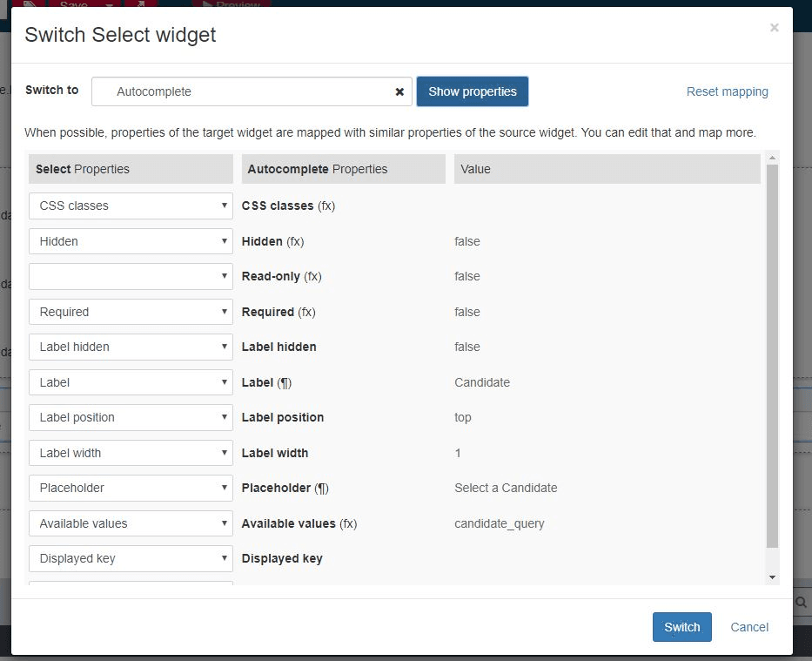Viewport: 812px width, 661px height.
Task: Click the paragraph icon next to Placeholder
Action: pos(323,488)
